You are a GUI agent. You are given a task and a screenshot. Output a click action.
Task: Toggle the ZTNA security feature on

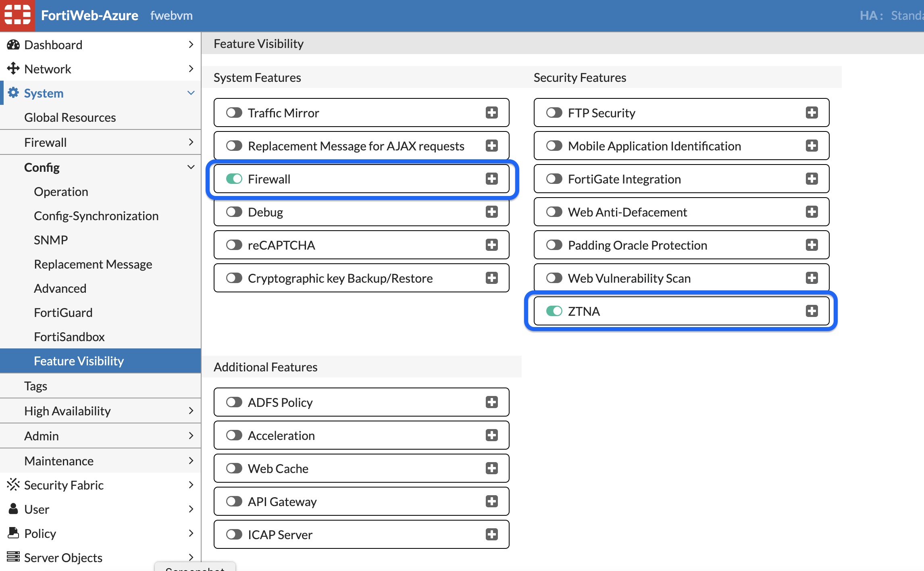pyautogui.click(x=554, y=311)
